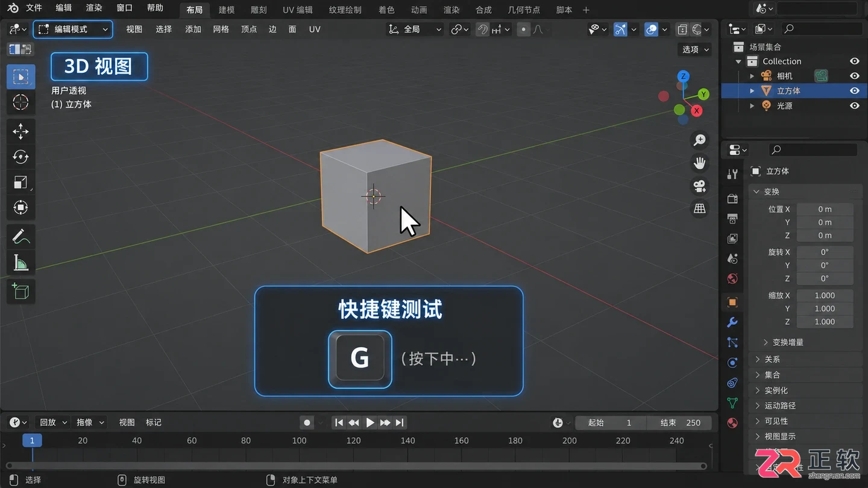Toggle X-ray mode in viewport header
This screenshot has height=488, width=868.
pyautogui.click(x=682, y=29)
